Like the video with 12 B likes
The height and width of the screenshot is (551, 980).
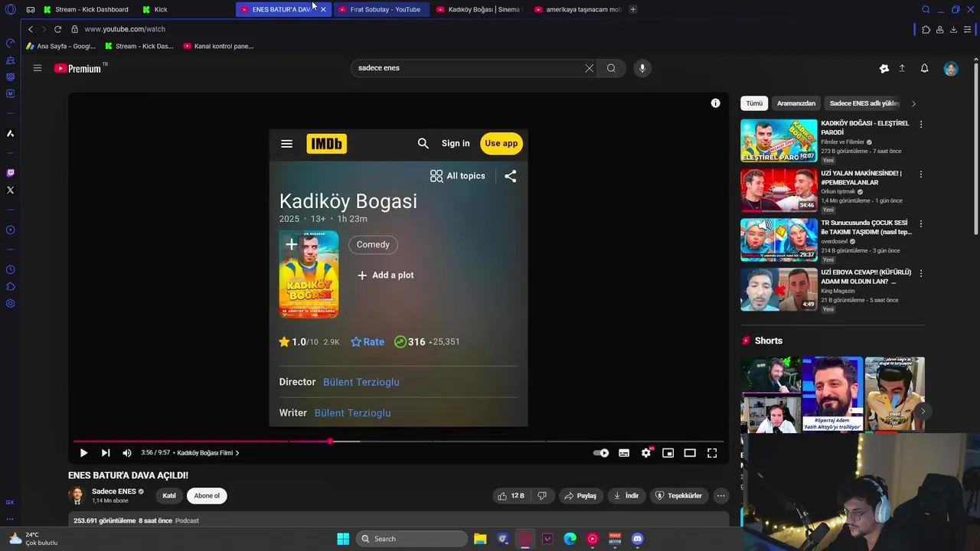[x=511, y=496]
